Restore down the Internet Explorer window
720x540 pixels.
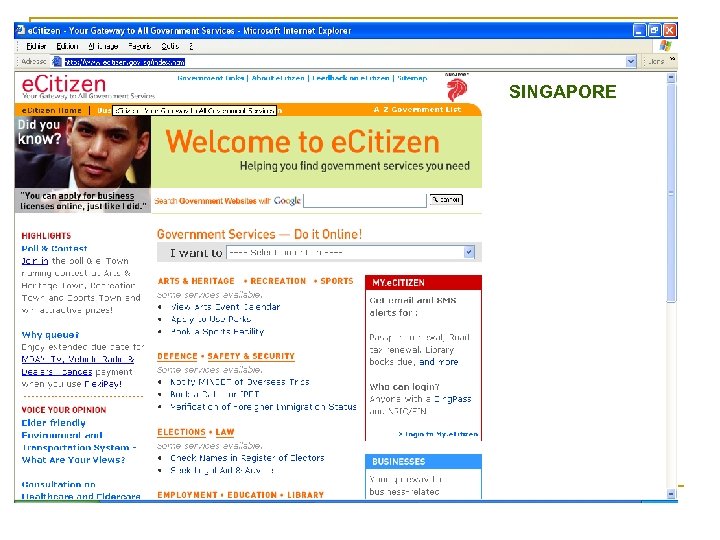click(x=654, y=30)
